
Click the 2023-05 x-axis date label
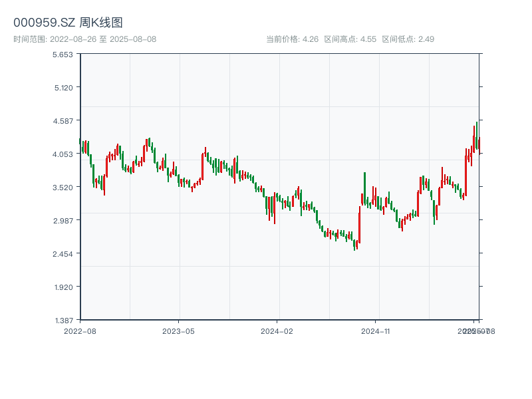pos(178,331)
